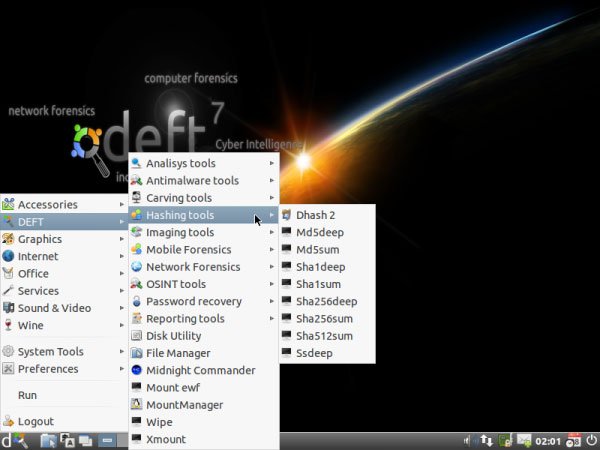This screenshot has height=450, width=600.
Task: Expand the Reporting tools submenu arrow
Action: coord(272,318)
